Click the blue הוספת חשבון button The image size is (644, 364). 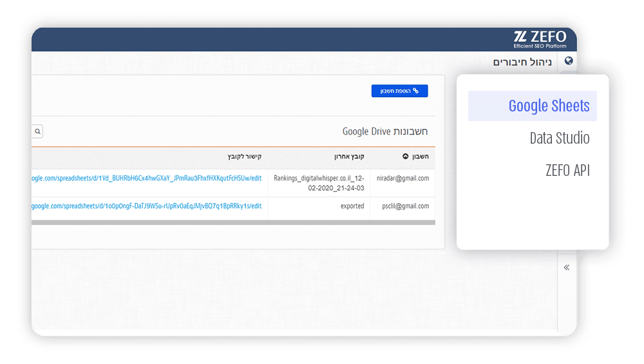tap(400, 91)
